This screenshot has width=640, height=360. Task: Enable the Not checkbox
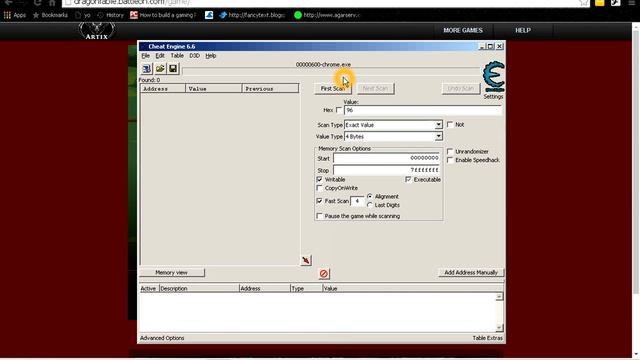pos(450,124)
